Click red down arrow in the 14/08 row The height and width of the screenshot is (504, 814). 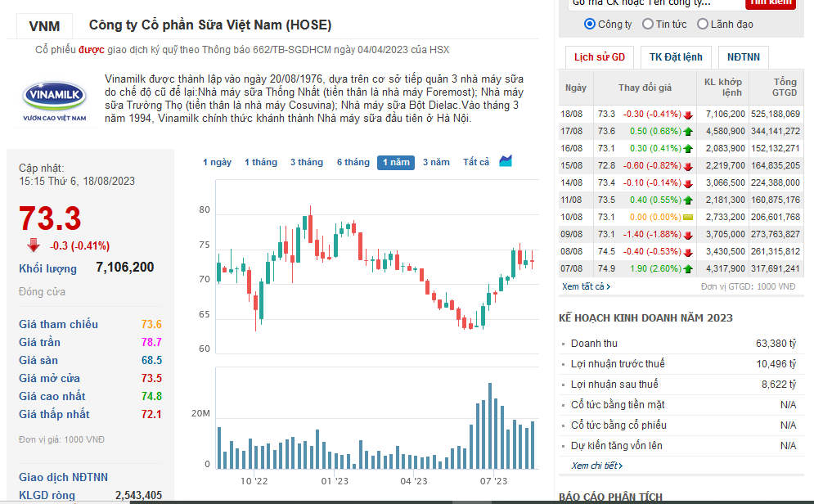[688, 183]
